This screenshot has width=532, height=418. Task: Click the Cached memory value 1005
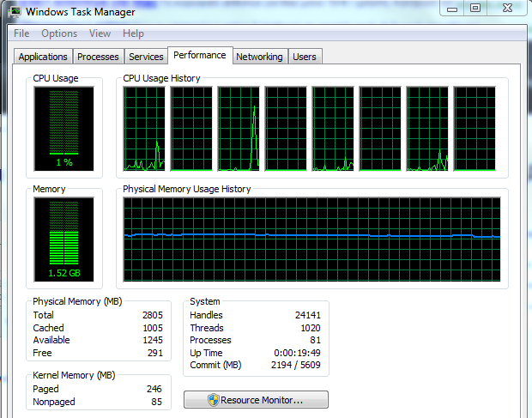point(153,328)
